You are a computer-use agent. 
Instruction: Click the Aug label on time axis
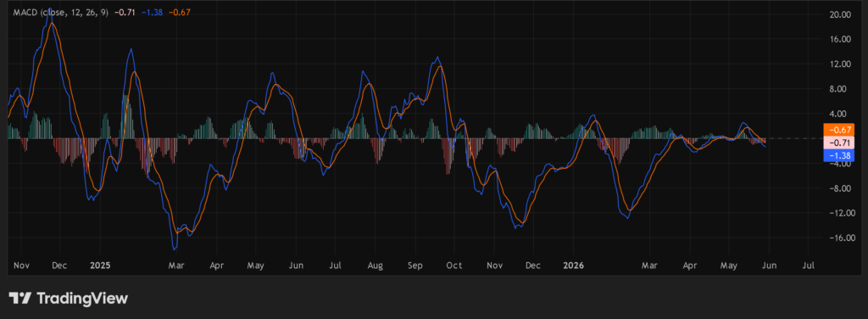click(376, 266)
